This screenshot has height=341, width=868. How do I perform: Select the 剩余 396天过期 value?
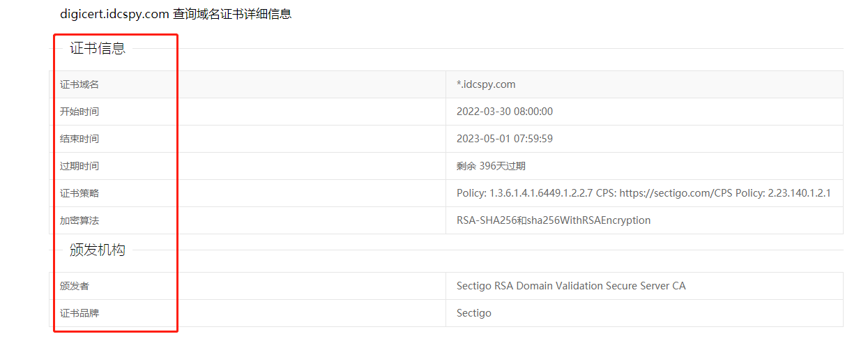491,166
